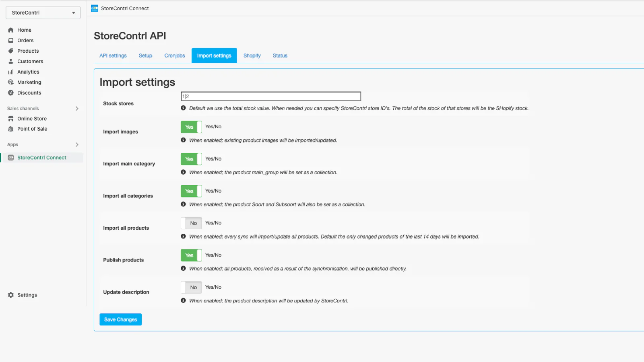Click the StoreContrl Connect logo in the header

click(x=95, y=8)
